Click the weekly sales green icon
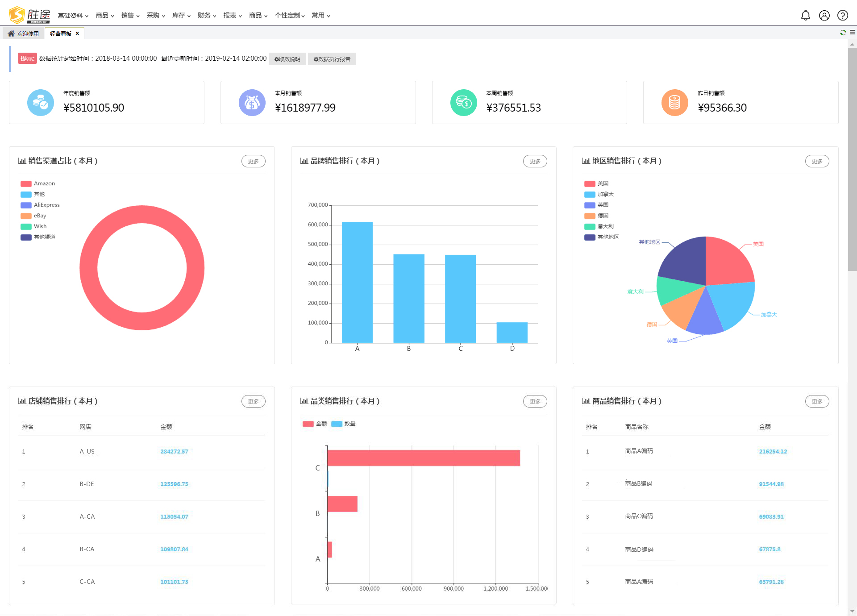The width and height of the screenshot is (857, 616). pyautogui.click(x=463, y=103)
